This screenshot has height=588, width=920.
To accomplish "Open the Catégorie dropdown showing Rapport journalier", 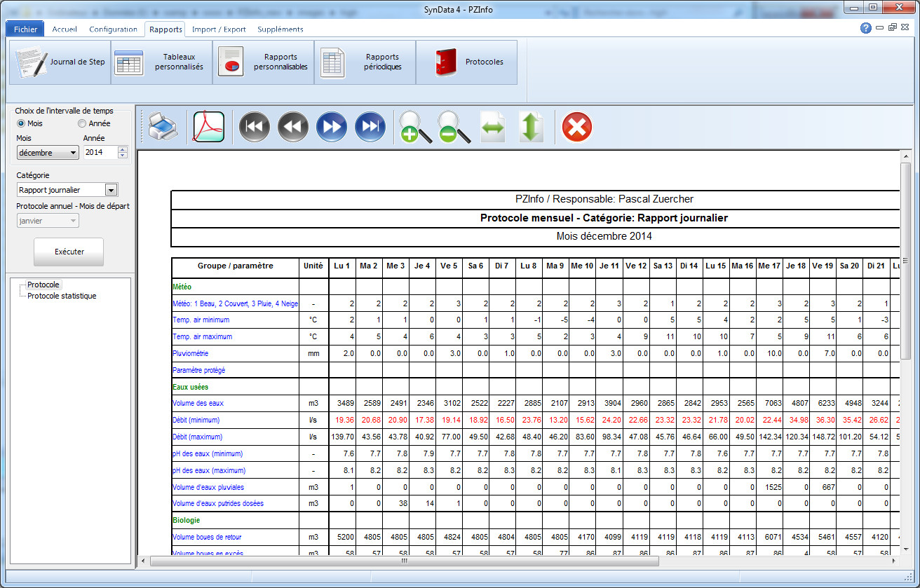I will tap(67, 190).
